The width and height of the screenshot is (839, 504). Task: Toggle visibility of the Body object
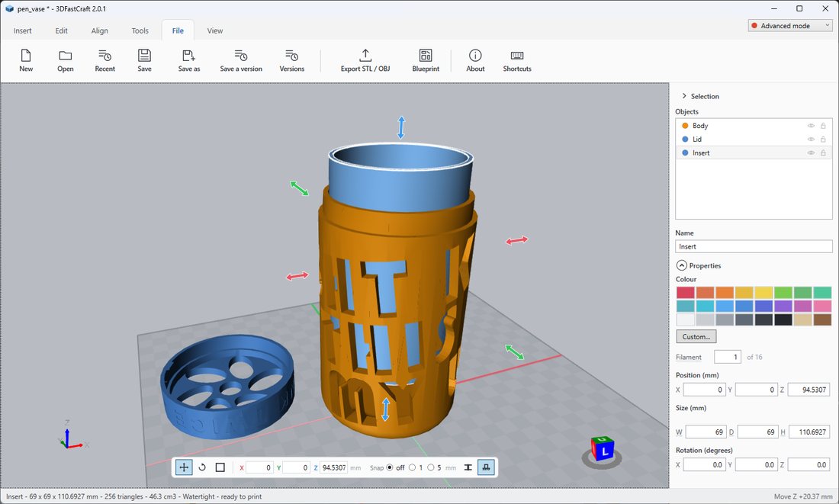(811, 126)
